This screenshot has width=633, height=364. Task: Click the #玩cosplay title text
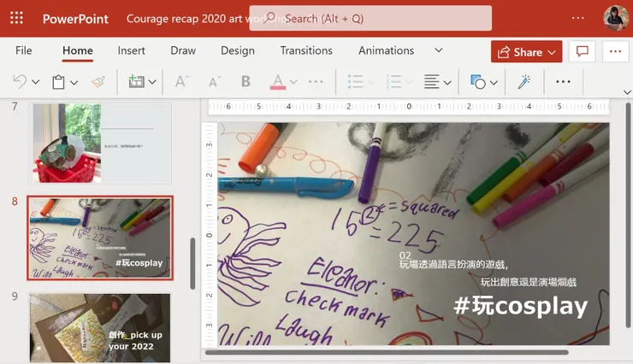click(520, 306)
